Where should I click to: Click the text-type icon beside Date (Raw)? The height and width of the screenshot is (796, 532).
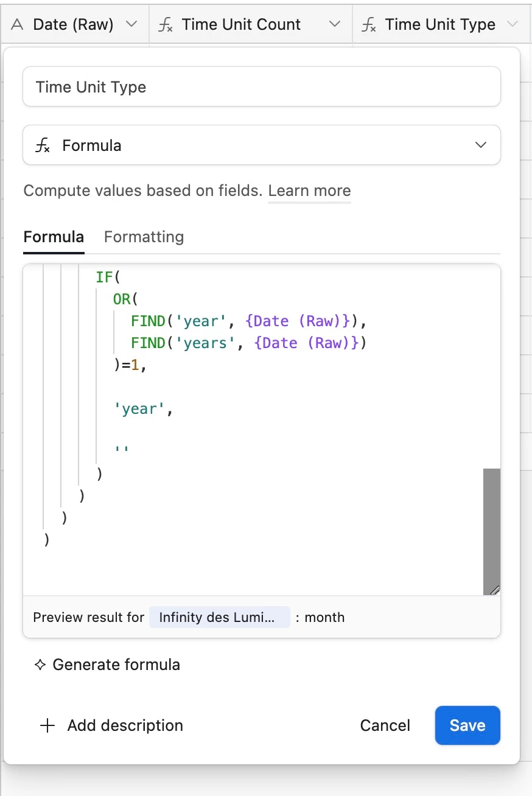(x=18, y=25)
